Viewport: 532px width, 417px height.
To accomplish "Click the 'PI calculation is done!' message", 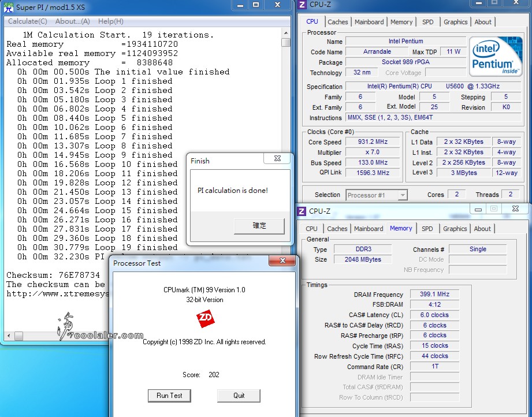I will tap(233, 191).
